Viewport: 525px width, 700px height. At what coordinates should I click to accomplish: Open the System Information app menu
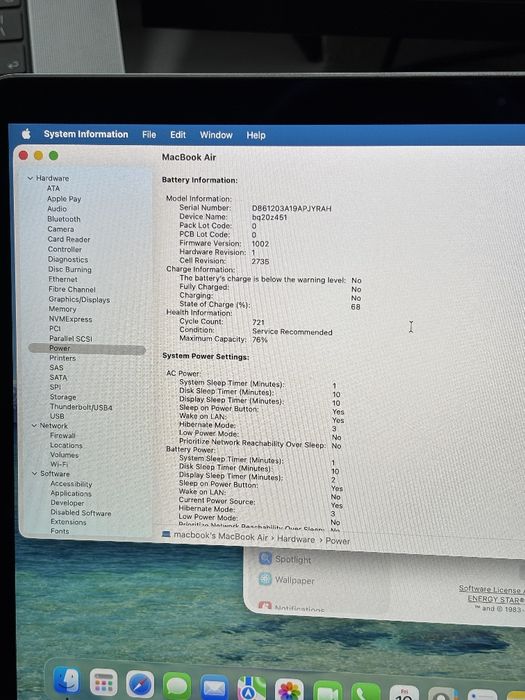coord(86,134)
